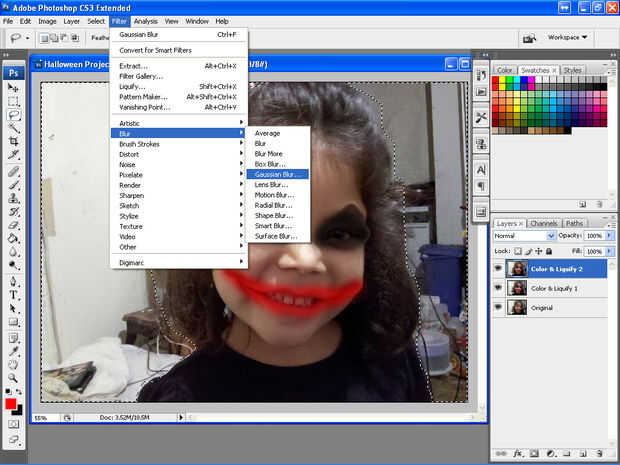
Task: Choose Gaussian Blur from Blur submenu
Action: (x=278, y=174)
